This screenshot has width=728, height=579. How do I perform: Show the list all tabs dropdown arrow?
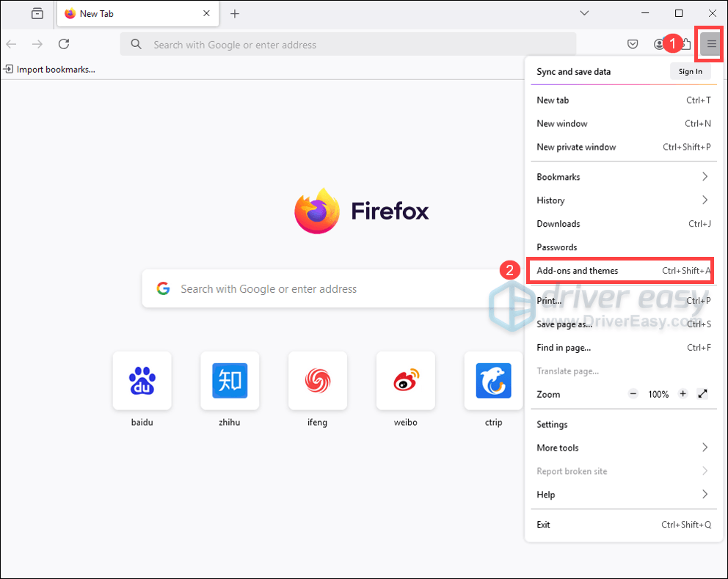click(x=585, y=13)
